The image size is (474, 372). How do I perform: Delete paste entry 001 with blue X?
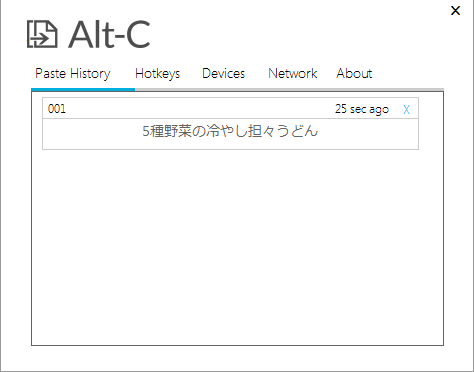[x=406, y=109]
